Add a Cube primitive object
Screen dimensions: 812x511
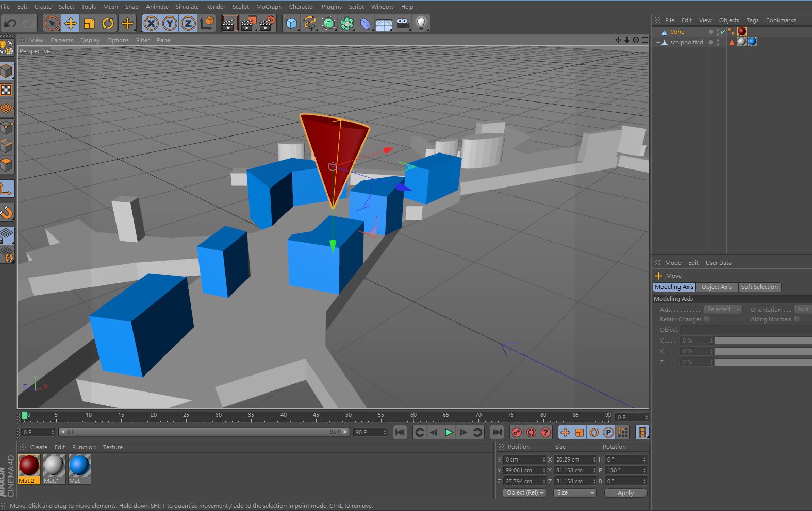pos(291,23)
